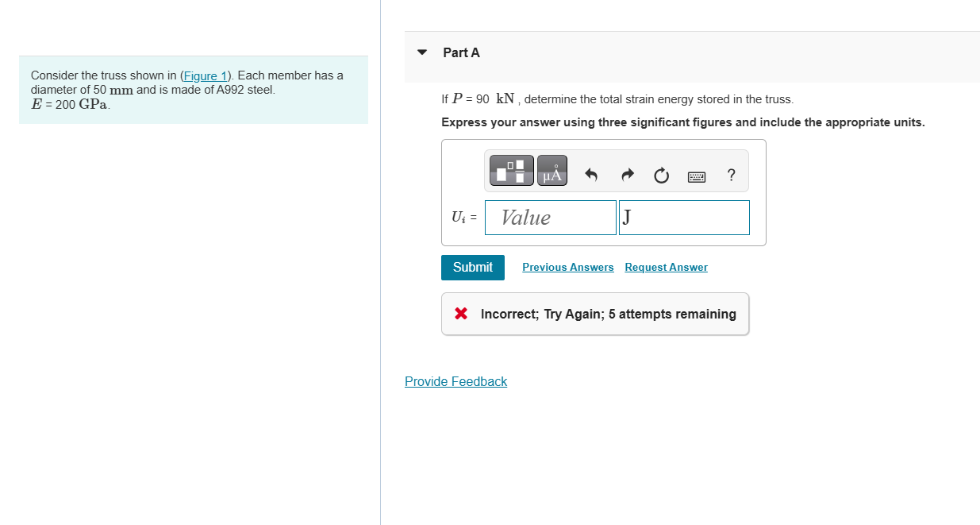This screenshot has width=980, height=525.
Task: Reset the answer with circular arrow
Action: [x=662, y=175]
